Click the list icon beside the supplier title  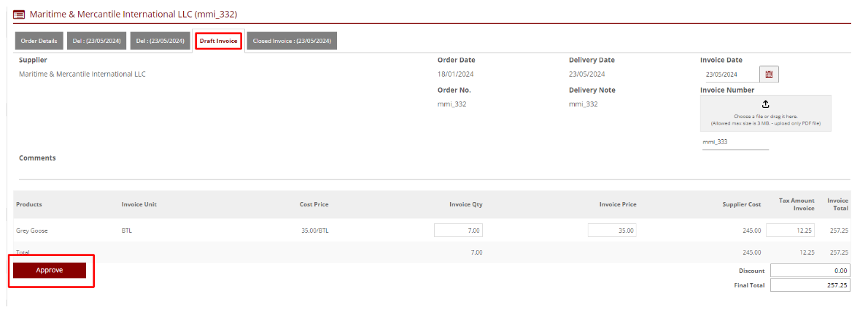click(19, 14)
